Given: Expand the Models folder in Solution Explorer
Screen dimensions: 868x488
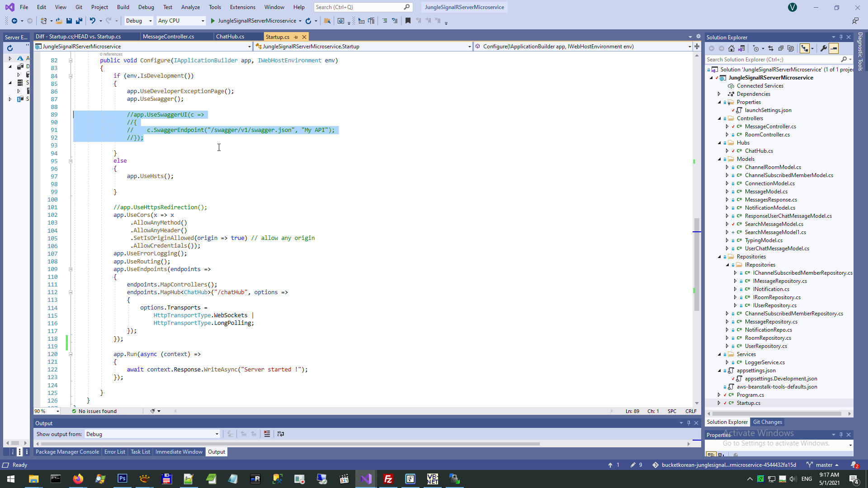Looking at the screenshot, I should point(720,159).
